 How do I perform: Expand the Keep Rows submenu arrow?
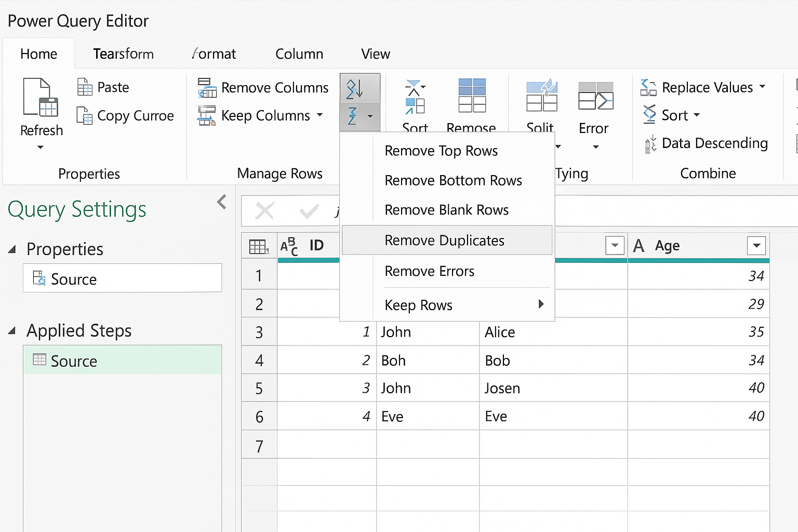(x=541, y=304)
